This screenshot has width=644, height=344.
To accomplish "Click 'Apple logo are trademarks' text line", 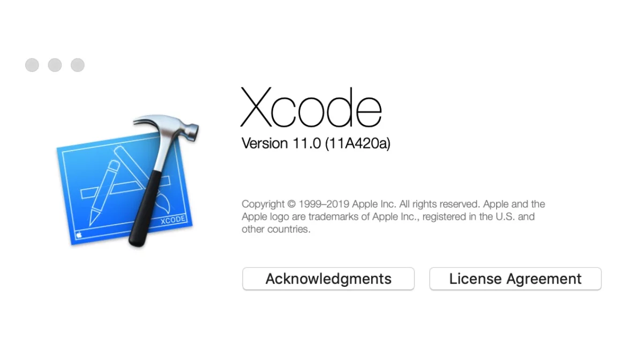I will point(388,216).
